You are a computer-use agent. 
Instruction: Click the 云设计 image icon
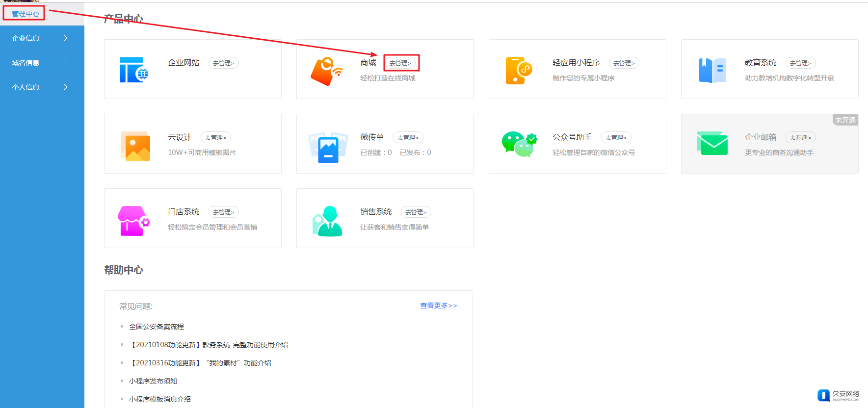coord(135,146)
